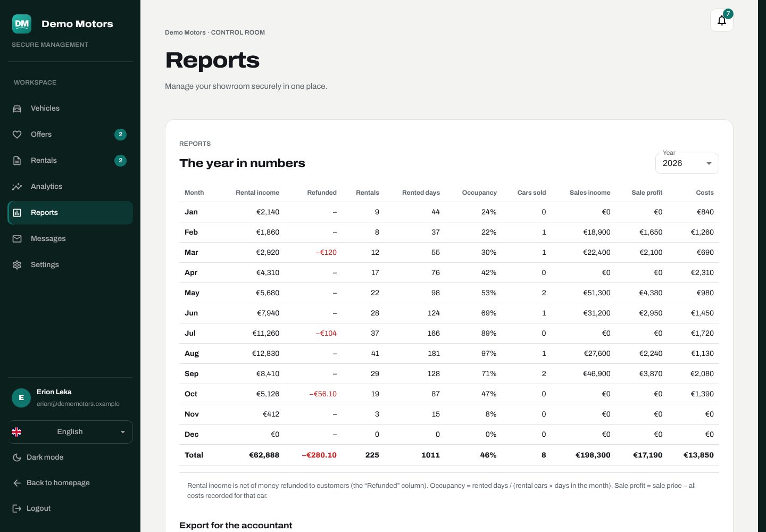This screenshot has width=766, height=532.
Task: Click the Occupancy column header
Action: click(479, 193)
